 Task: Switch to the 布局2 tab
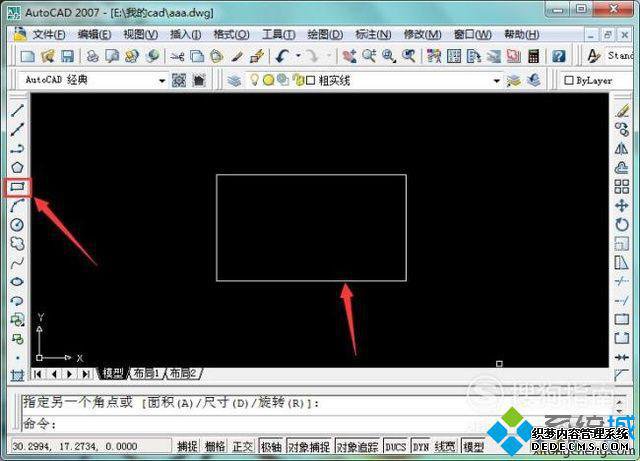pos(182,373)
